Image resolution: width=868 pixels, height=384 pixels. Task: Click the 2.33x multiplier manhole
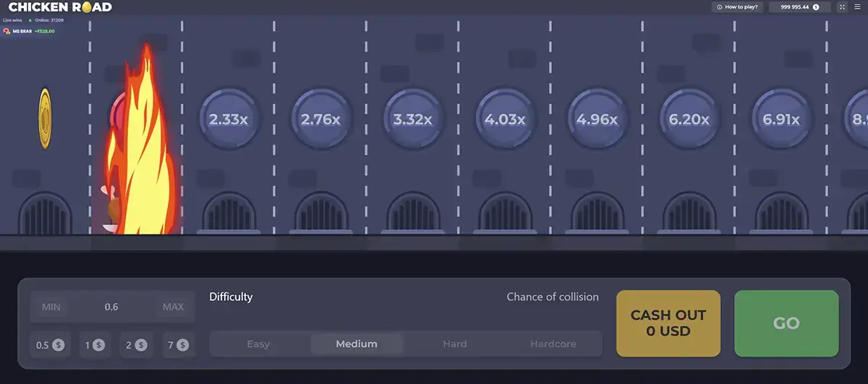click(229, 119)
